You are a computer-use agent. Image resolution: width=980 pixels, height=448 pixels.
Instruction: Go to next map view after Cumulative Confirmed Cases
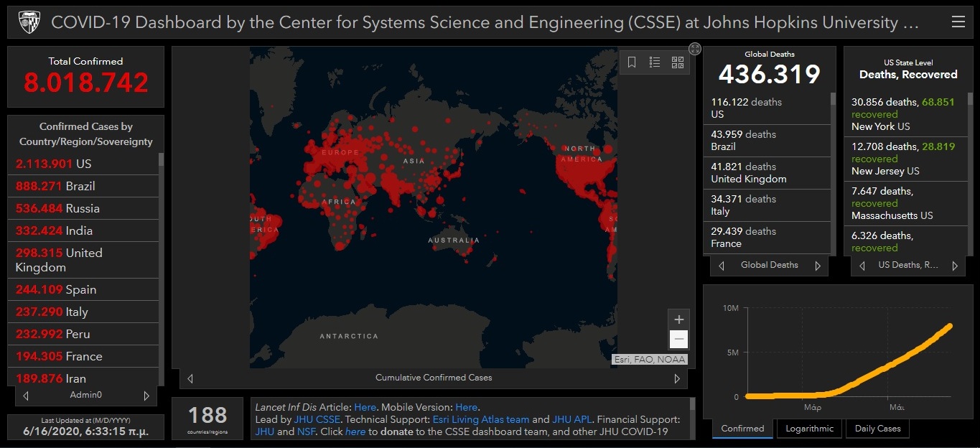pos(676,378)
